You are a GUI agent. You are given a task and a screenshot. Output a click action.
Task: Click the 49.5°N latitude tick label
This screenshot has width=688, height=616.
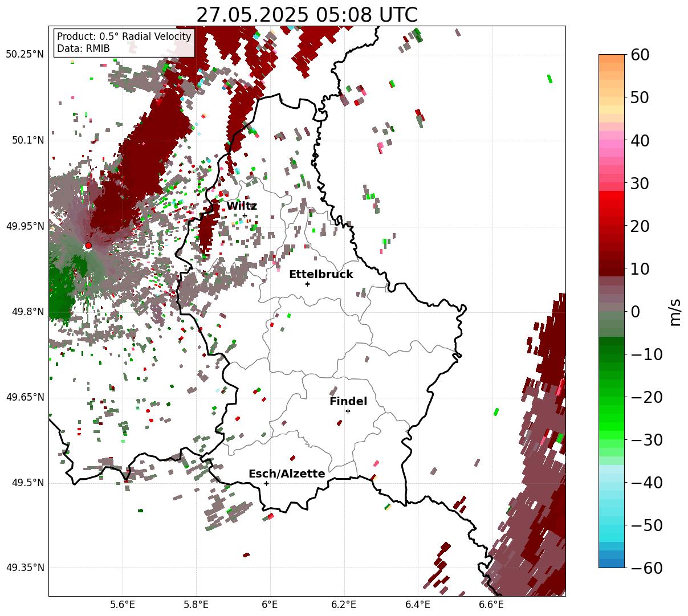pos(27,483)
